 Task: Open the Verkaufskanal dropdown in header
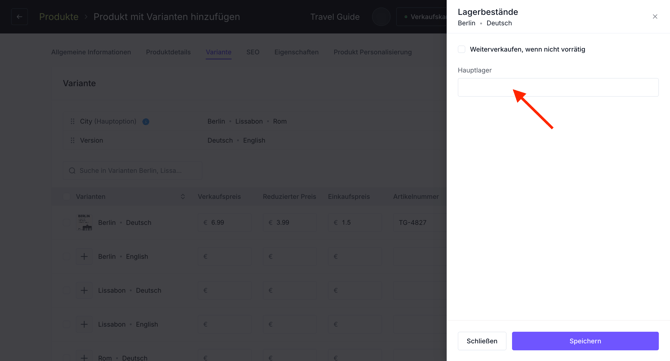[421, 17]
